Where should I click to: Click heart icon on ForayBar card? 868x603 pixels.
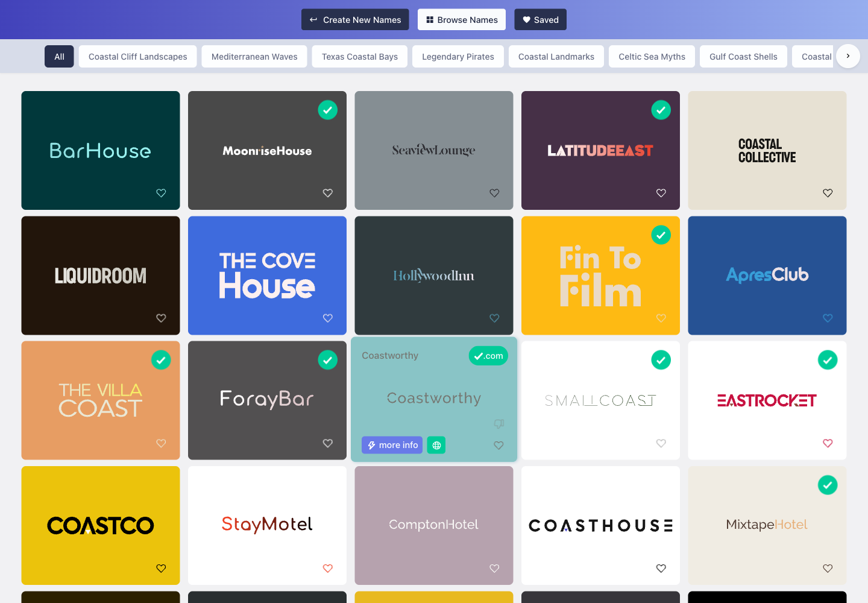click(x=328, y=443)
